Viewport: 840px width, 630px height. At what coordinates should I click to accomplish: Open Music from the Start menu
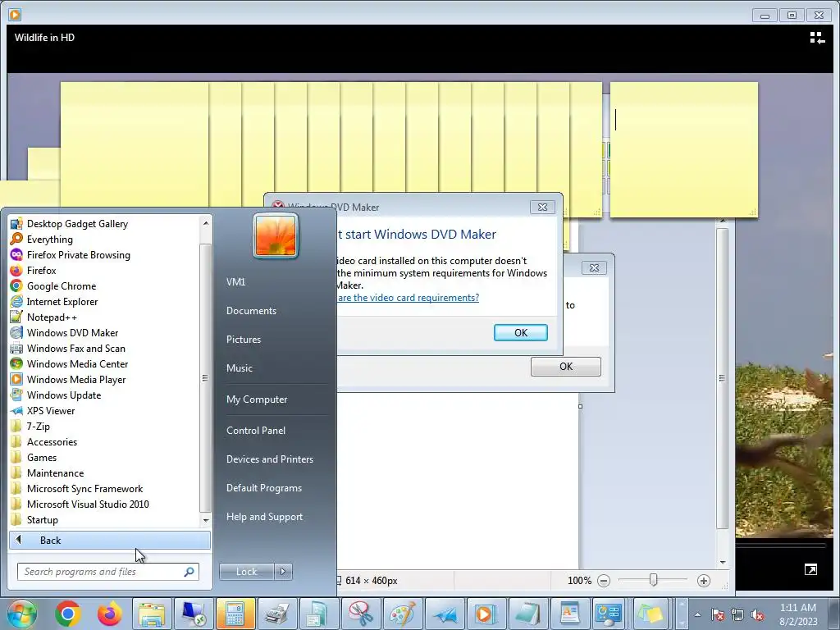click(x=240, y=368)
